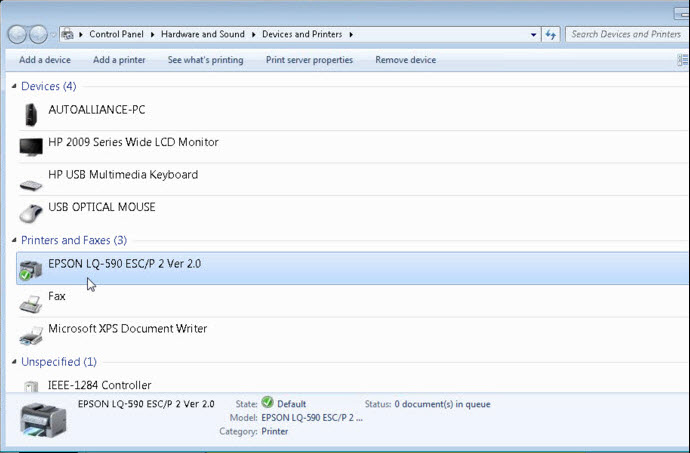Click the Back navigation arrow button

[17, 34]
